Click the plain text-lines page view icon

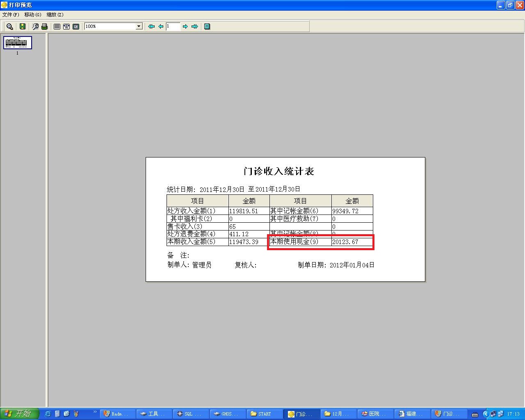coord(57,26)
